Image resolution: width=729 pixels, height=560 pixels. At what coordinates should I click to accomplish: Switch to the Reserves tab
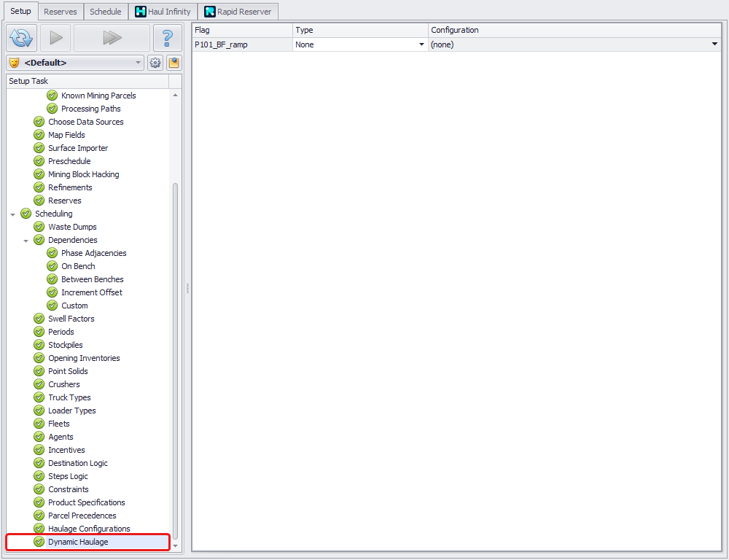click(61, 12)
